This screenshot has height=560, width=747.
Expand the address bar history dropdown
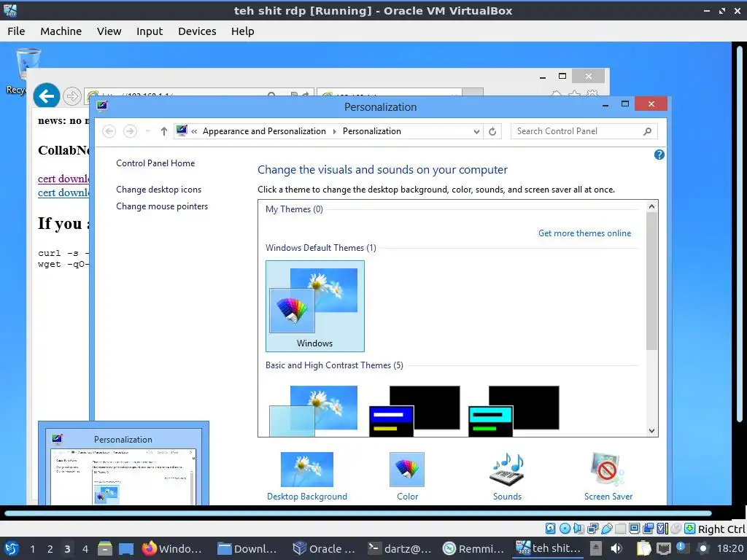(476, 131)
